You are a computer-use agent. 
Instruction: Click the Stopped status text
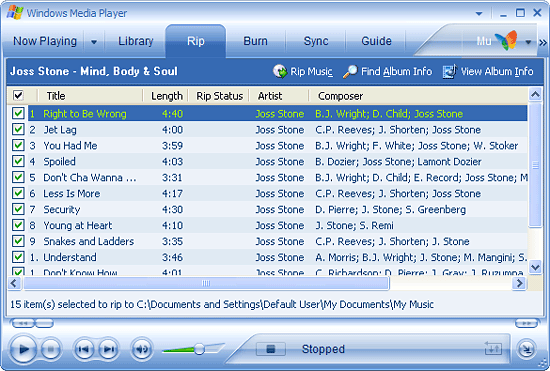click(323, 349)
